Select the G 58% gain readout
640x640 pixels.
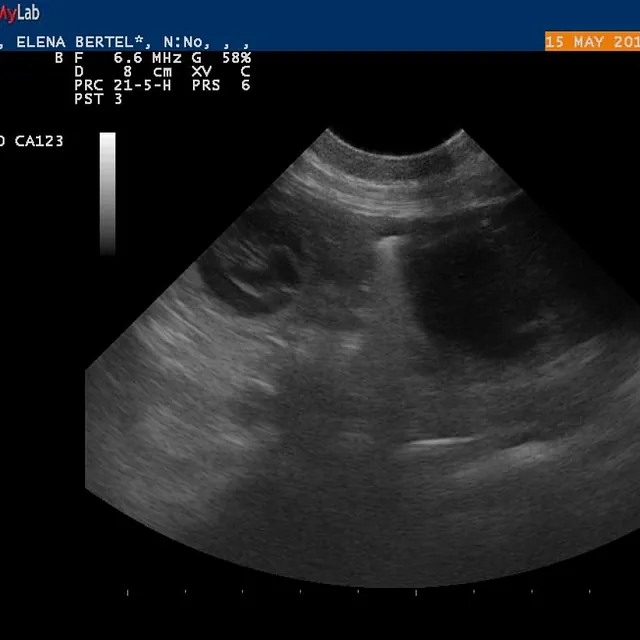coord(220,58)
